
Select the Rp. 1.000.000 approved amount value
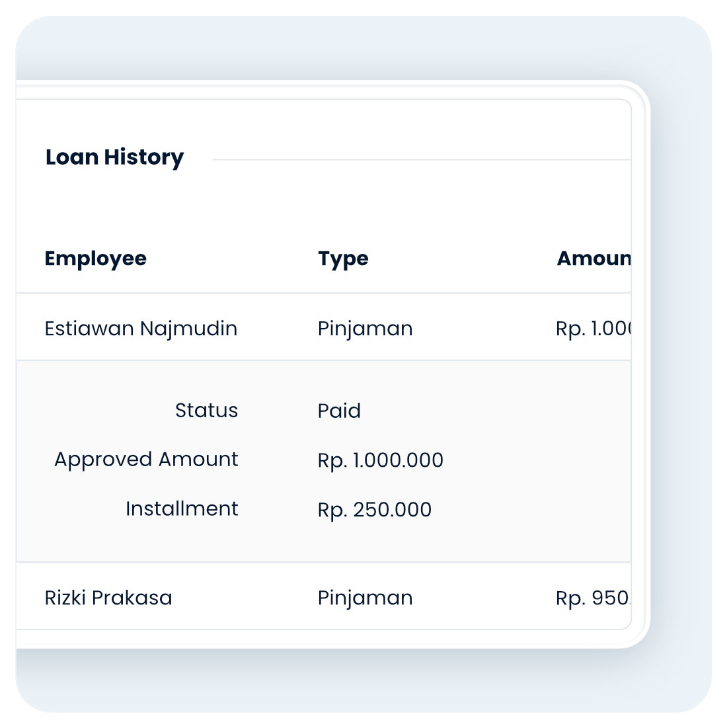(x=380, y=460)
